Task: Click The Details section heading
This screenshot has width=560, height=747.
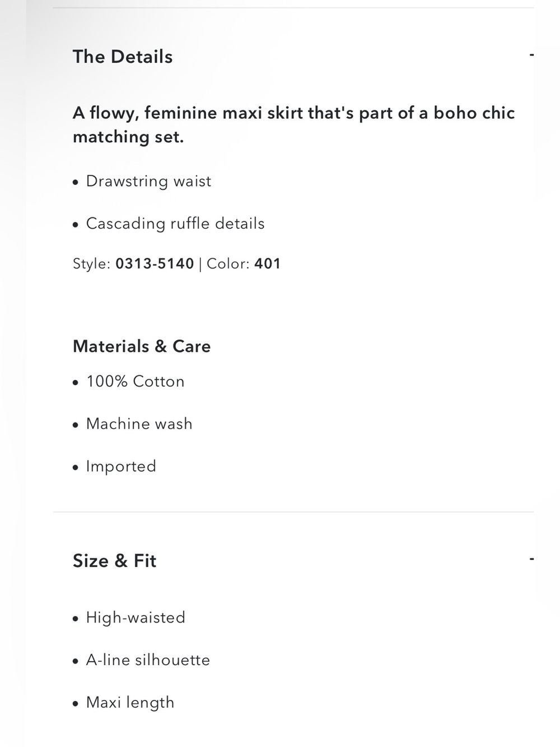Action: [123, 57]
